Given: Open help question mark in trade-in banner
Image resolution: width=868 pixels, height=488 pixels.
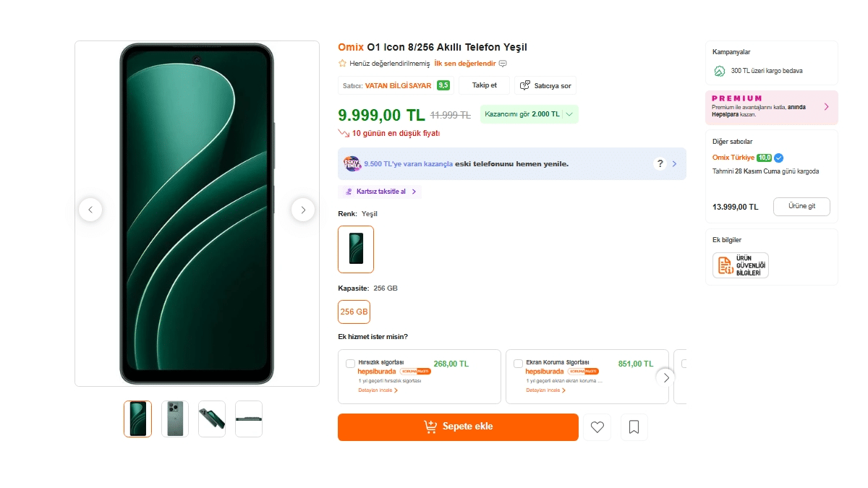Looking at the screenshot, I should (x=660, y=163).
